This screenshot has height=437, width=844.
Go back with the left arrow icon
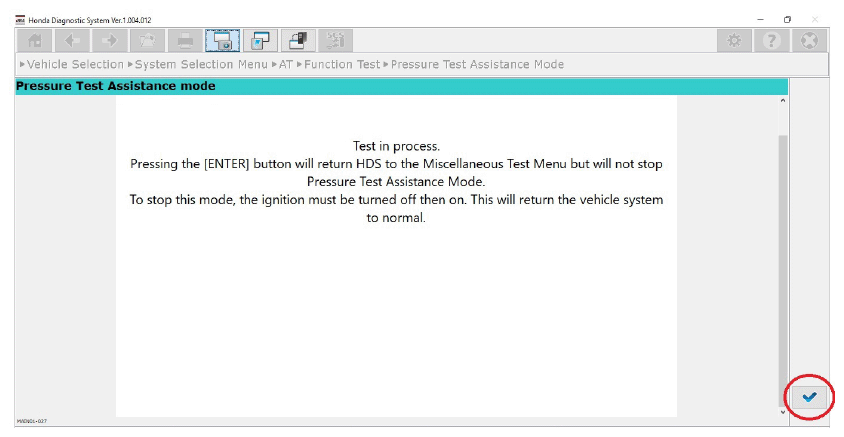click(73, 40)
